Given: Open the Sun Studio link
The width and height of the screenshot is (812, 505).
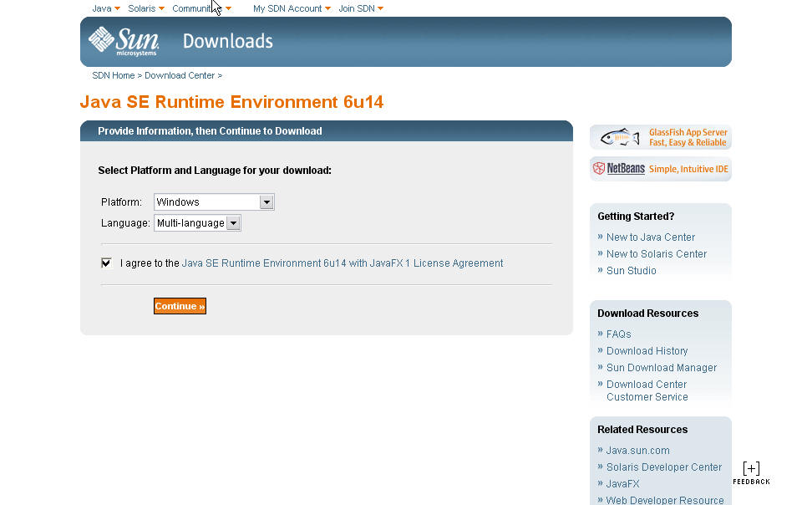Looking at the screenshot, I should pos(631,270).
